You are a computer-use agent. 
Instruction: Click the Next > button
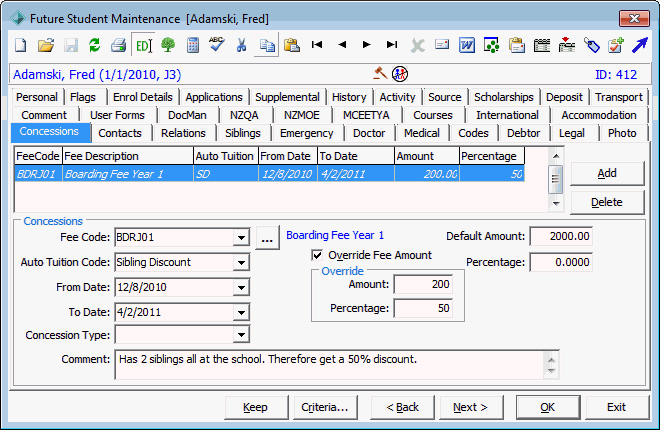[470, 407]
